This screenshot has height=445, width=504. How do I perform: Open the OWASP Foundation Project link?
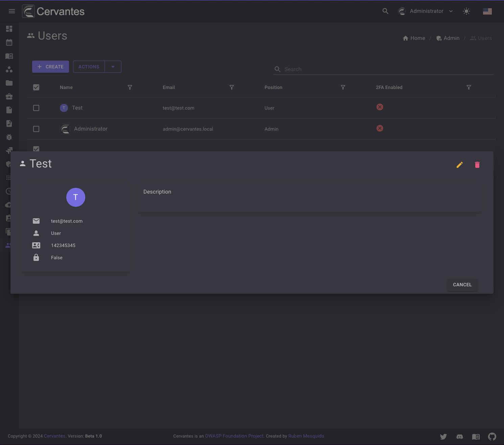point(234,436)
